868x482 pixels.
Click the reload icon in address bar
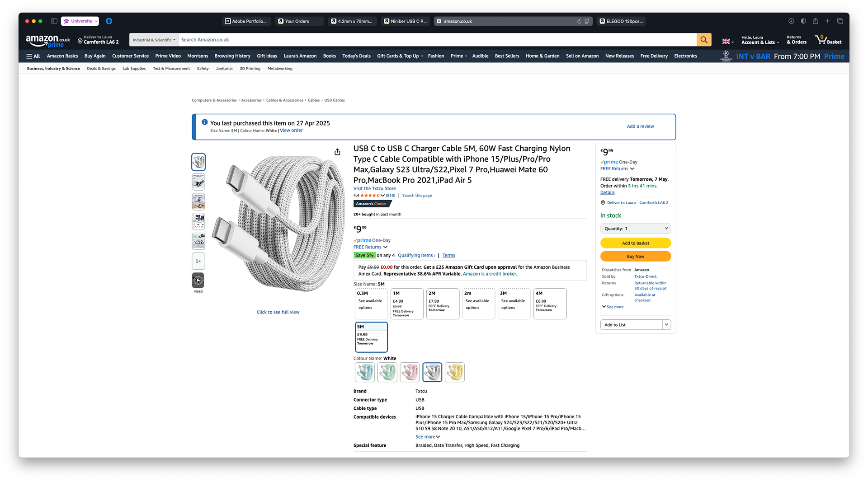click(579, 21)
